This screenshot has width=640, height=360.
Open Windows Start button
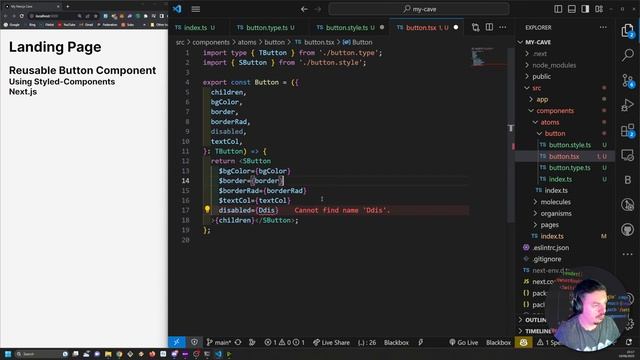[8, 354]
